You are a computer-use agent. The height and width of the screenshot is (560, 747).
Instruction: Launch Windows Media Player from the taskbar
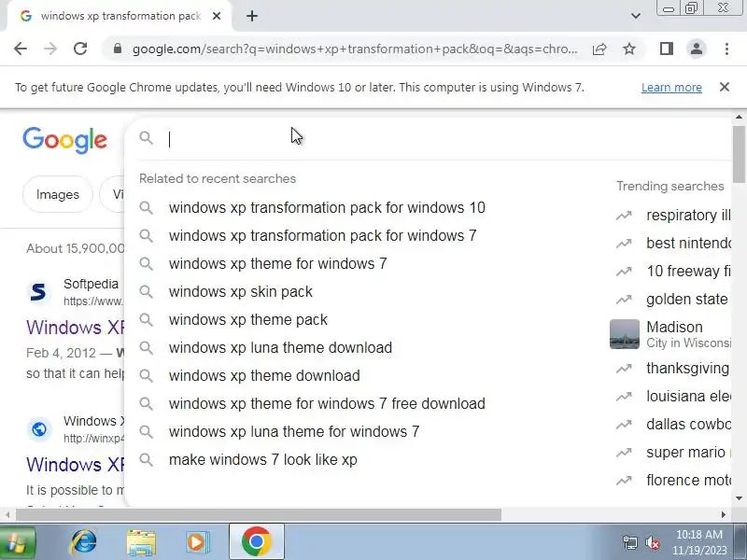click(197, 542)
